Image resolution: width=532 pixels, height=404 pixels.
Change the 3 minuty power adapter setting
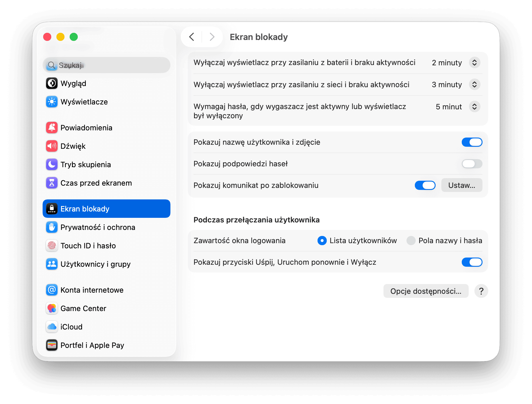475,84
